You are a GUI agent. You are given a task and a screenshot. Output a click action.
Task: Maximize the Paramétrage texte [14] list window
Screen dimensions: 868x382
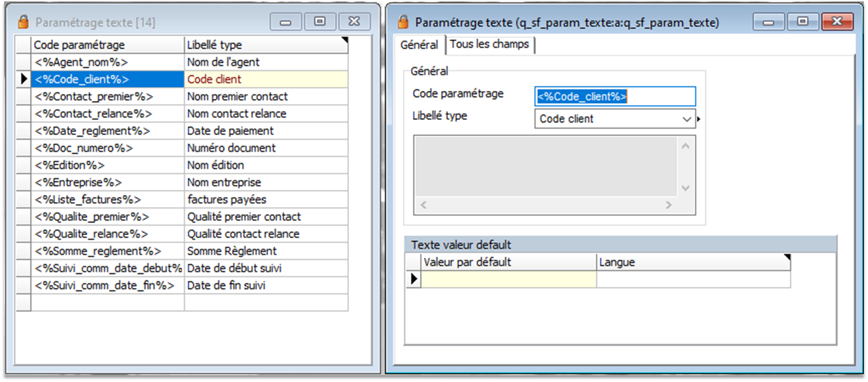tap(320, 22)
